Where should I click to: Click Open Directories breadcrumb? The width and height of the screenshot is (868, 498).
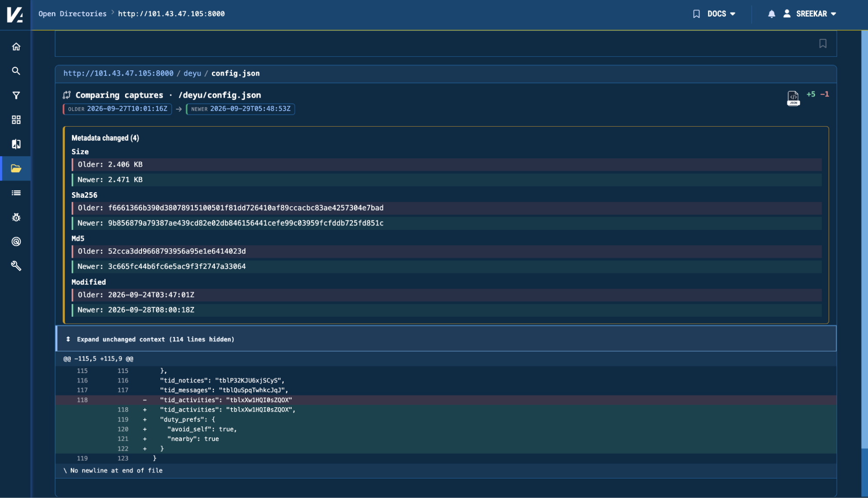(x=73, y=14)
